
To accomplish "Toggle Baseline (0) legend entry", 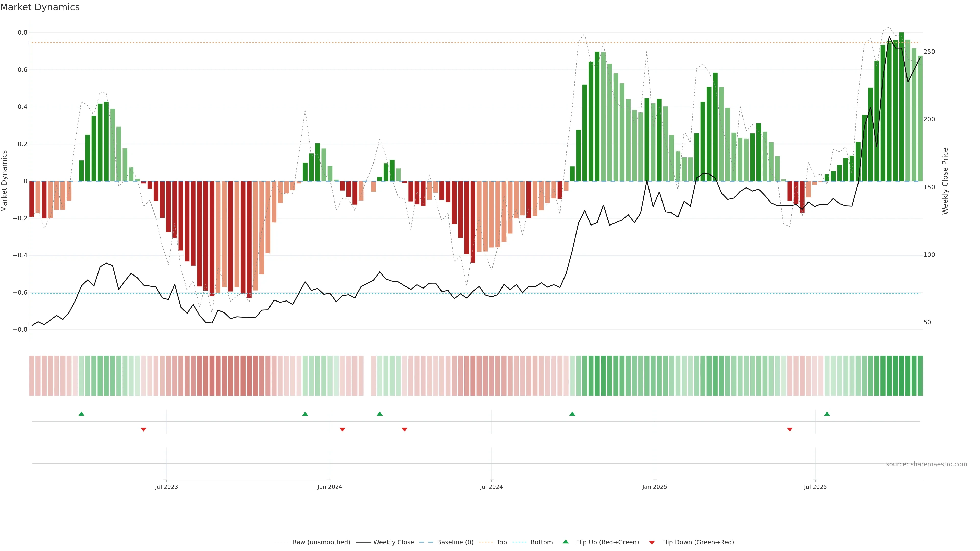I will [455, 542].
